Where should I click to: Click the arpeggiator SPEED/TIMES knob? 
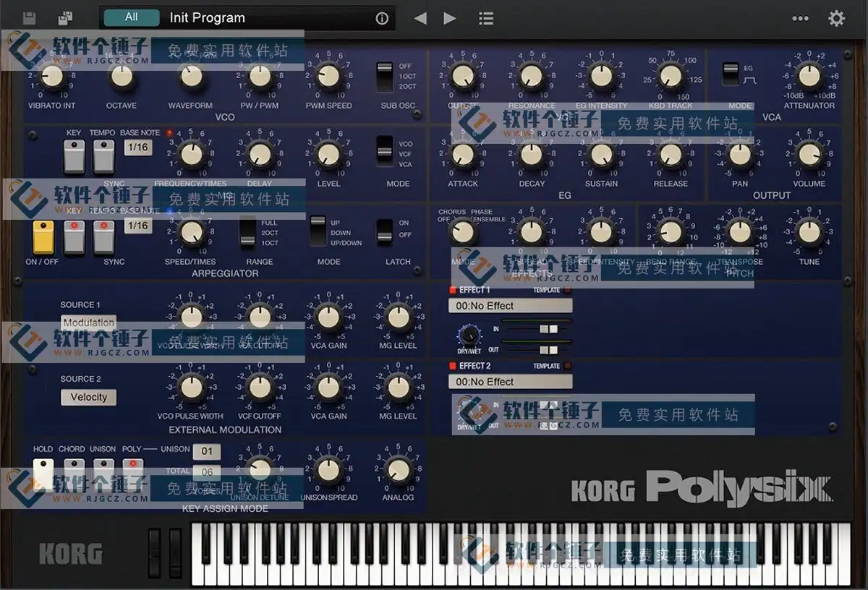191,232
